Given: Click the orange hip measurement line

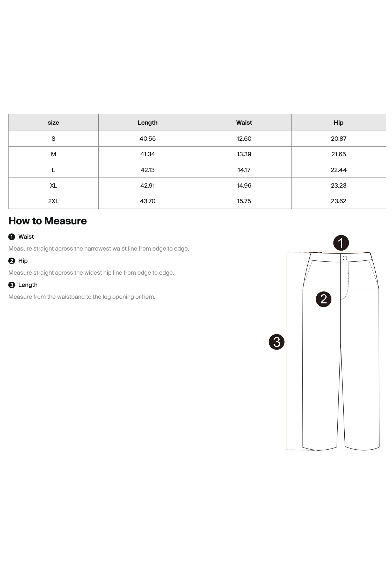Looking at the screenshot, I should [x=341, y=289].
